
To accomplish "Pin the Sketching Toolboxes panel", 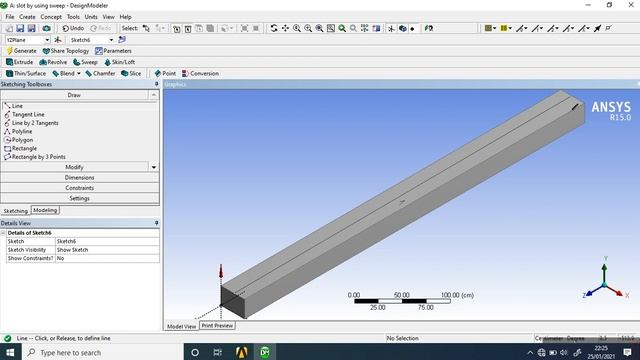I will click(x=156, y=84).
